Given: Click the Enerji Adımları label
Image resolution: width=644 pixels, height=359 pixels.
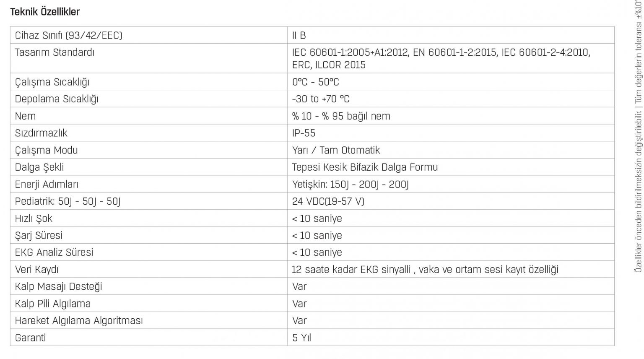Looking at the screenshot, I should tap(47, 185).
